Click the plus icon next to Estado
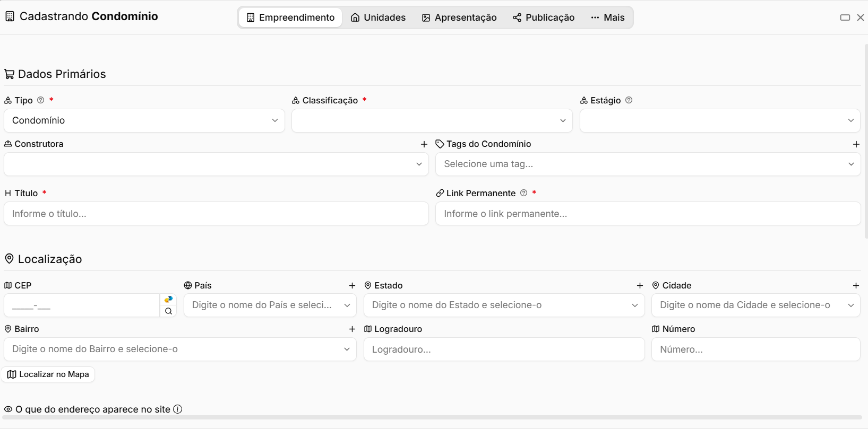 pos(640,286)
